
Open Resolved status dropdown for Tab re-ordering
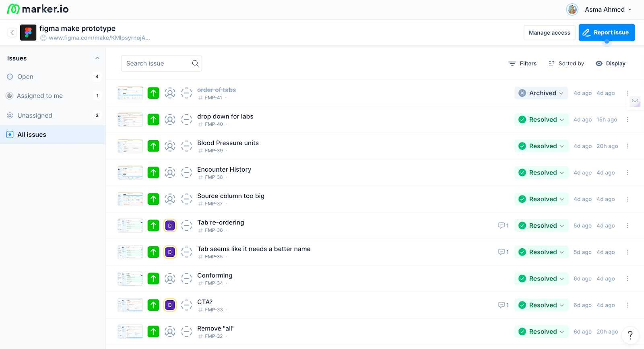[541, 226]
